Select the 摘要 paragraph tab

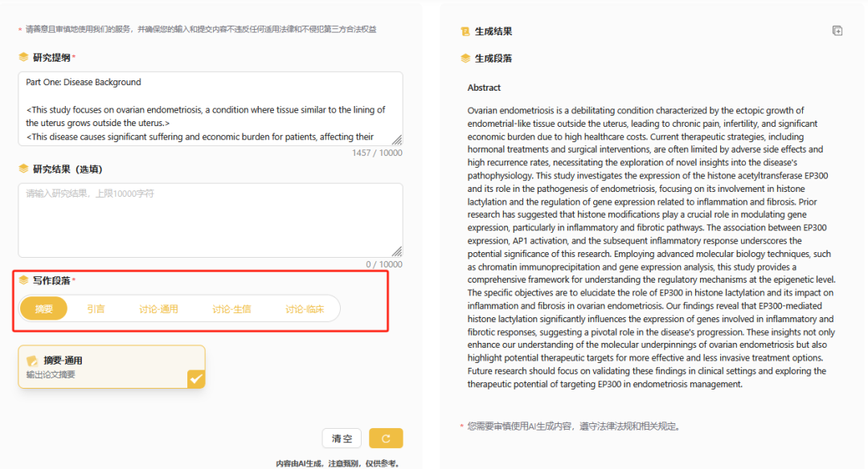[x=43, y=308]
